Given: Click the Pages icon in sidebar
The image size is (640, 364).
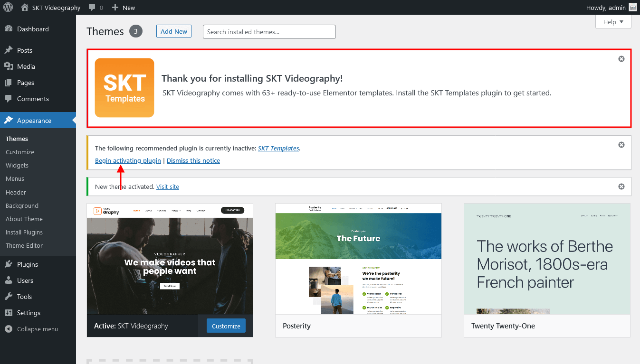Looking at the screenshot, I should [x=9, y=83].
